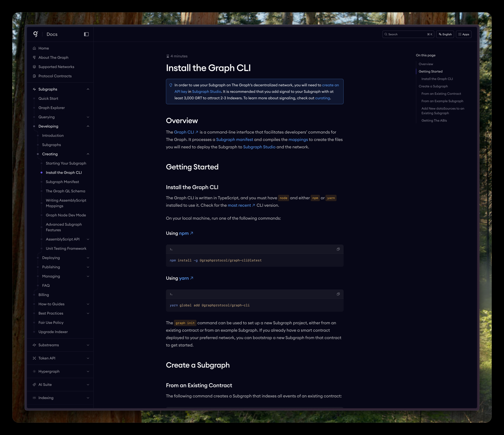
Task: Click the Search input field
Action: [408, 34]
